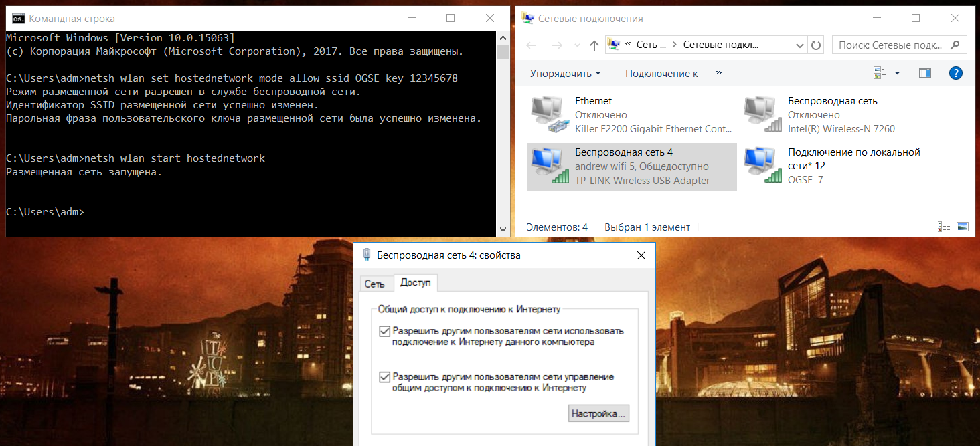Screen dimensions: 980x446
Task: Select the Доступ tab
Action: [x=415, y=283]
